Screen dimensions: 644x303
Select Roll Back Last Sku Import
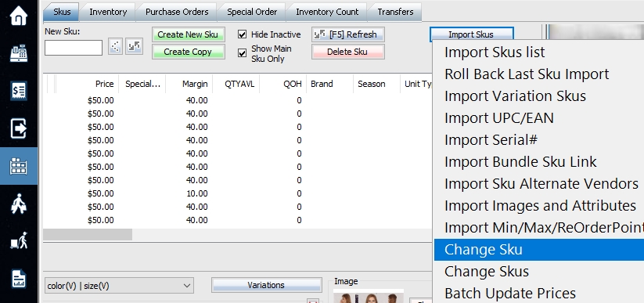point(539,74)
